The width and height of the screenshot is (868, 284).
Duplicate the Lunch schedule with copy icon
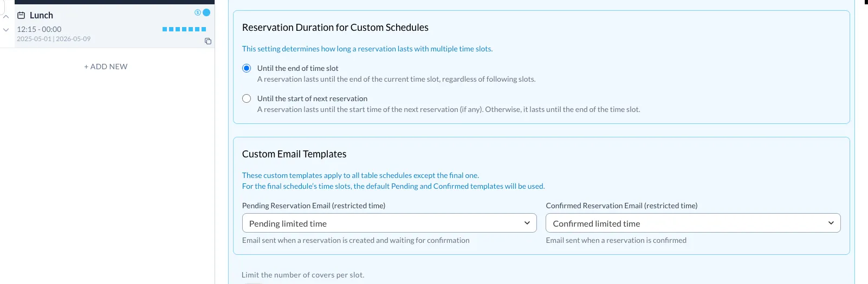[x=208, y=41]
